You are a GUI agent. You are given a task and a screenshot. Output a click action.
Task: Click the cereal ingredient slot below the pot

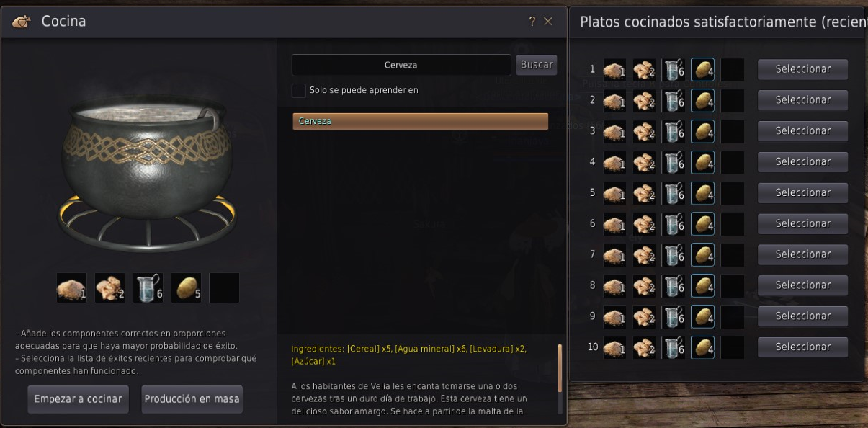(71, 287)
